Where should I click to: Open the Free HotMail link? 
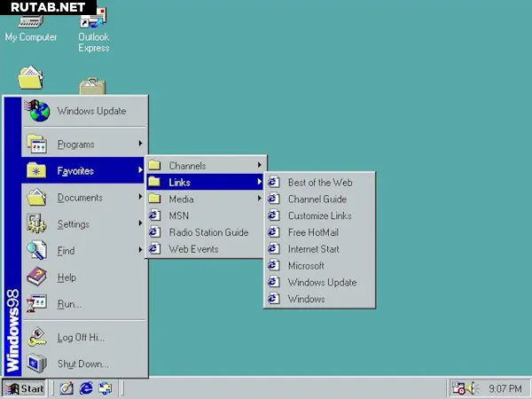click(x=313, y=232)
